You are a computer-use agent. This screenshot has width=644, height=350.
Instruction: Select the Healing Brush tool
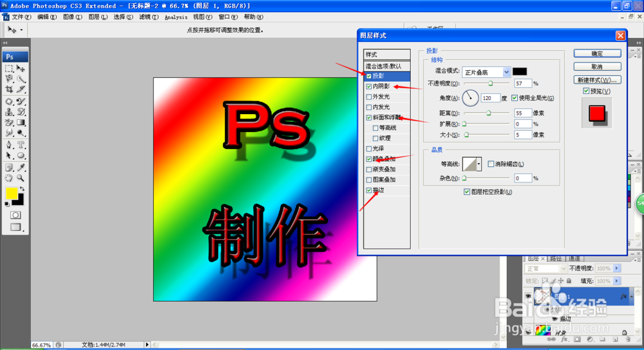click(9, 101)
